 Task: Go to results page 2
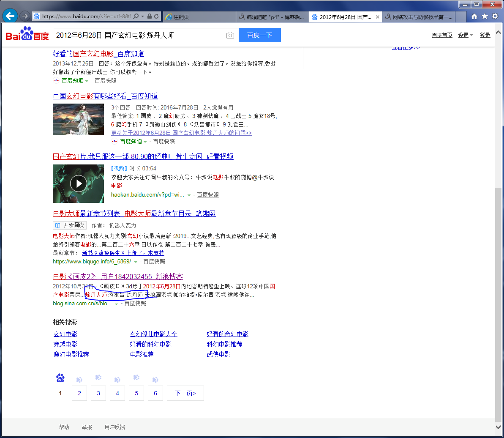coord(79,393)
